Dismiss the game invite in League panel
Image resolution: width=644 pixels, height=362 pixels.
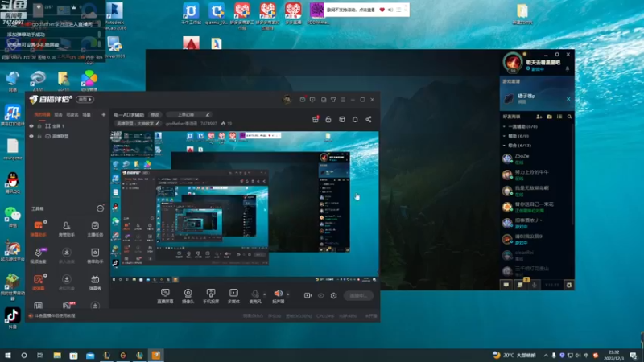(x=568, y=99)
